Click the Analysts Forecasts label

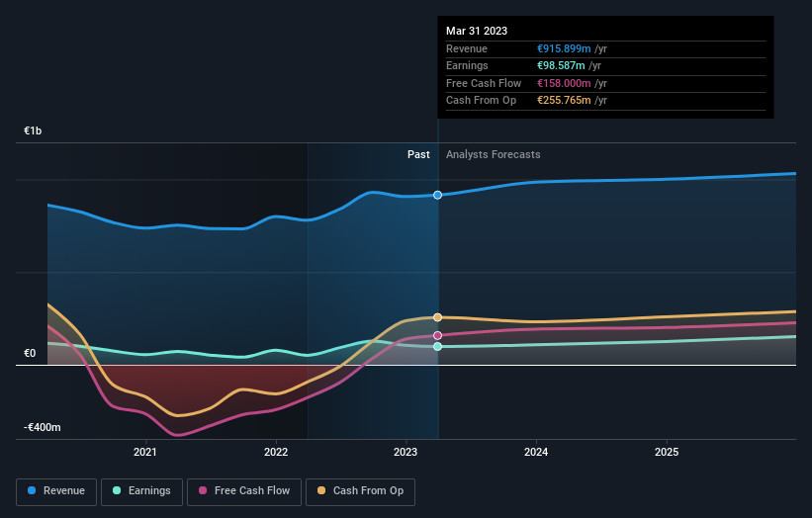point(493,154)
